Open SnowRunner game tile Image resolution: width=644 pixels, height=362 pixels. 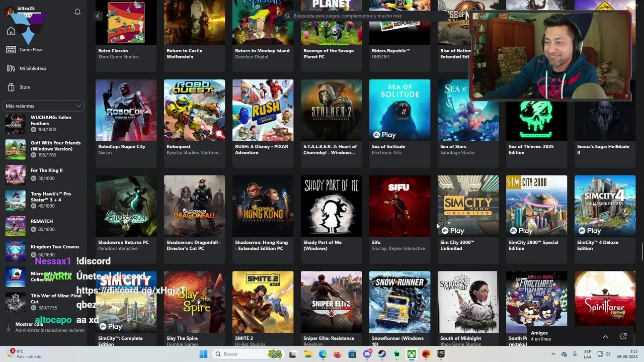click(x=400, y=309)
